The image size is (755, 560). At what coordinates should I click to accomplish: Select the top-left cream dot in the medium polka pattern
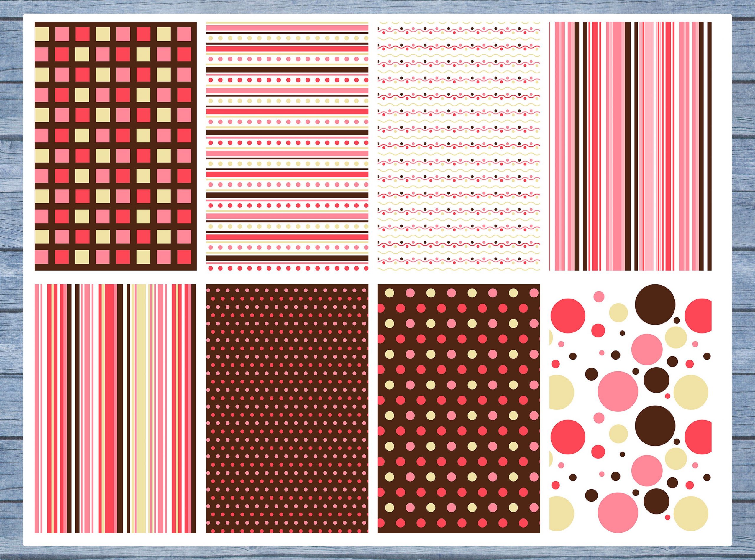click(x=390, y=293)
